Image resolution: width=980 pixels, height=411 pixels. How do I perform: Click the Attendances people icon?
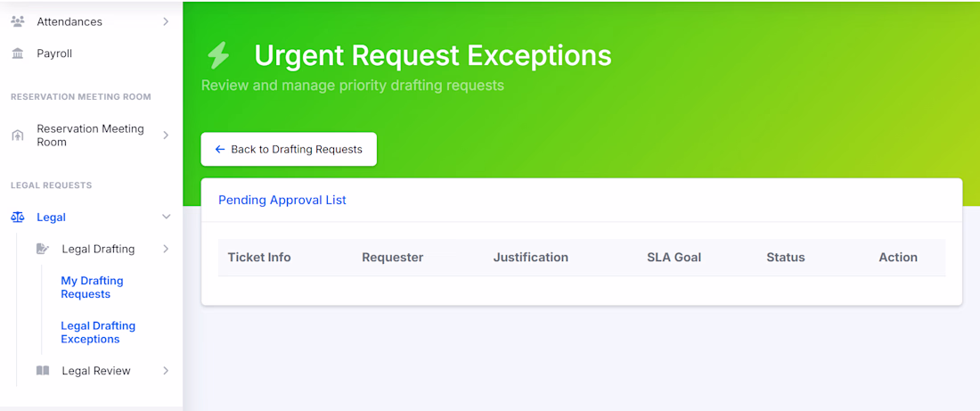coord(18,21)
